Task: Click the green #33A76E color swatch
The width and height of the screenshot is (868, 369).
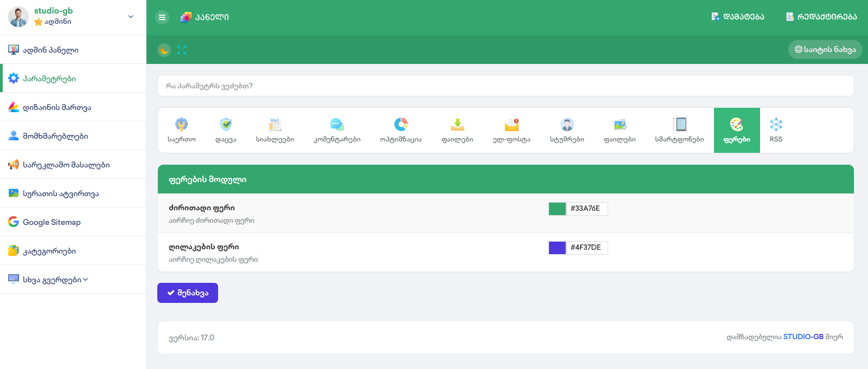Action: tap(557, 209)
